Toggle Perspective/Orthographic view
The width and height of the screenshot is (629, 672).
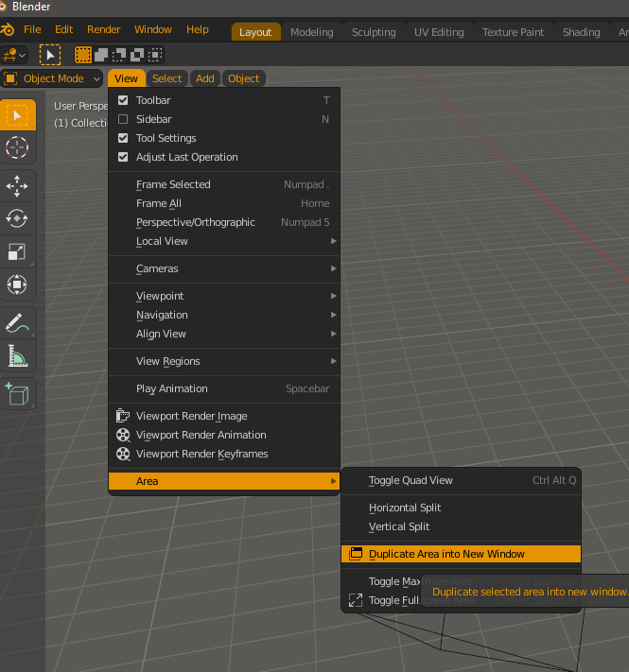tap(224, 222)
